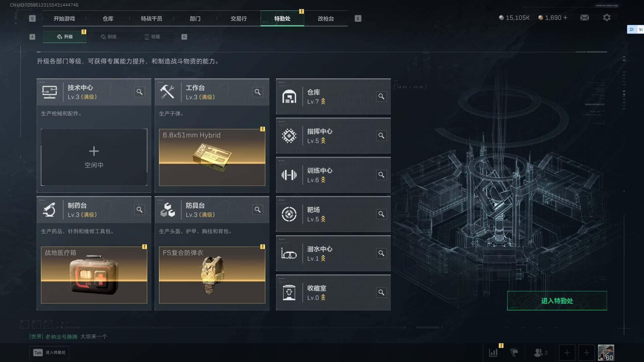Click the flag icon in bottom bar
Screen dimensions: 644x362
point(514,353)
